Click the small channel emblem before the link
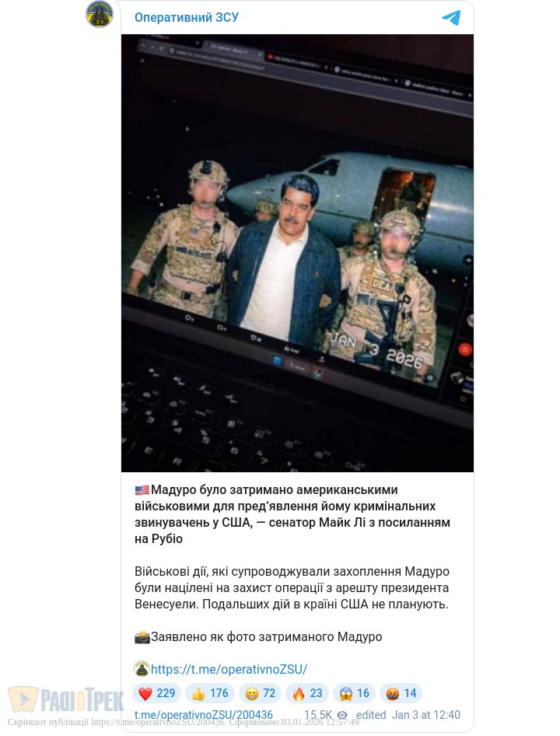Viewport: 560px width, 736px height. click(x=142, y=668)
